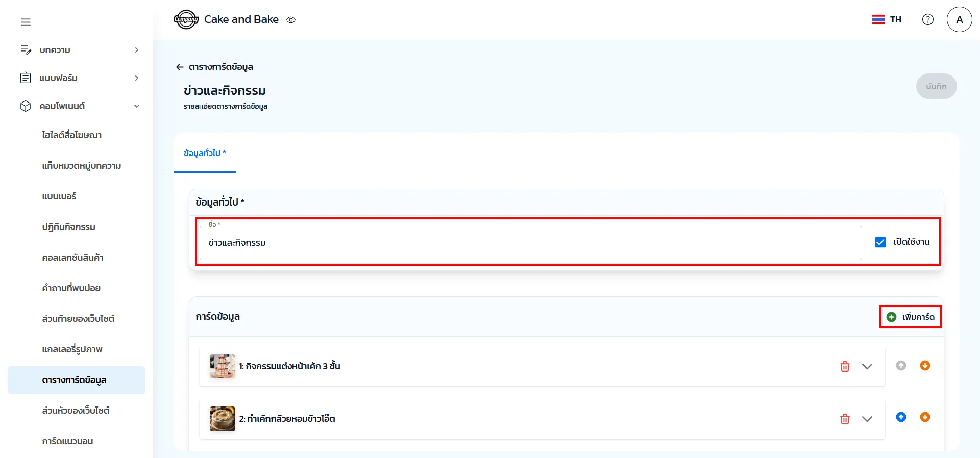Toggle site preview eye icon
980x458 pixels.
pos(291,20)
